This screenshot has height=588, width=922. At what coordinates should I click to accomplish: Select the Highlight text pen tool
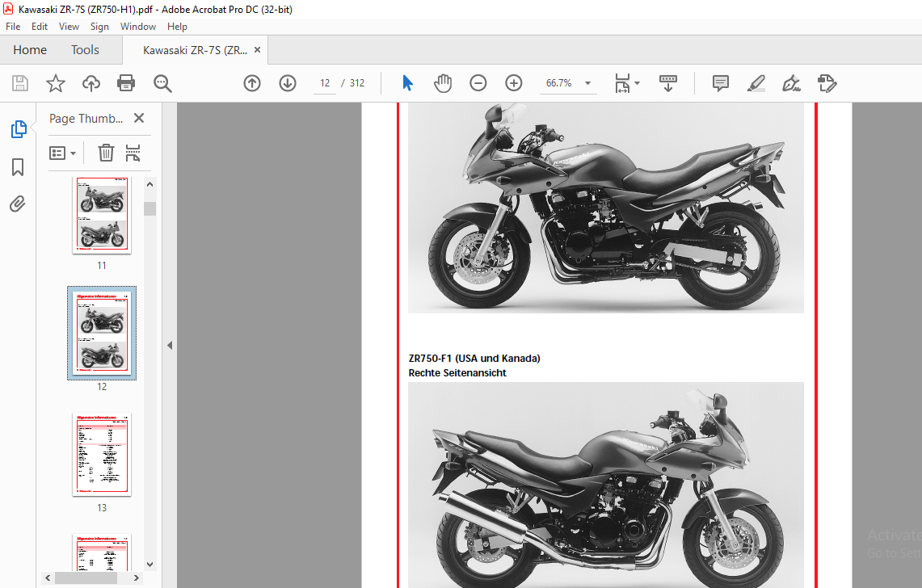(x=756, y=83)
